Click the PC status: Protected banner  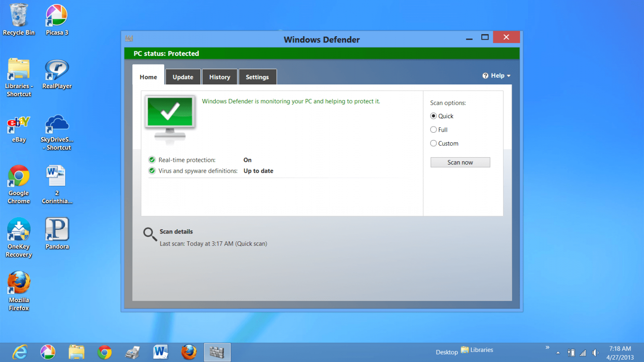coord(322,54)
